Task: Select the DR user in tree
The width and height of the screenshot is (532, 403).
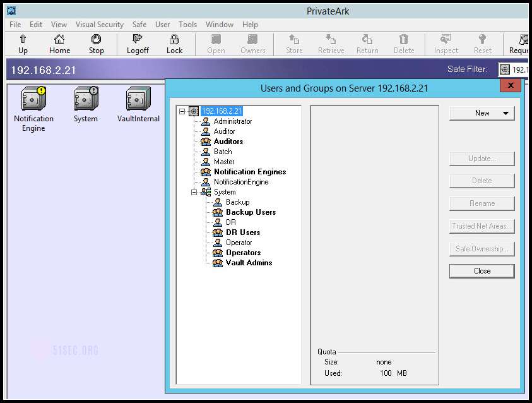Action: tap(231, 222)
